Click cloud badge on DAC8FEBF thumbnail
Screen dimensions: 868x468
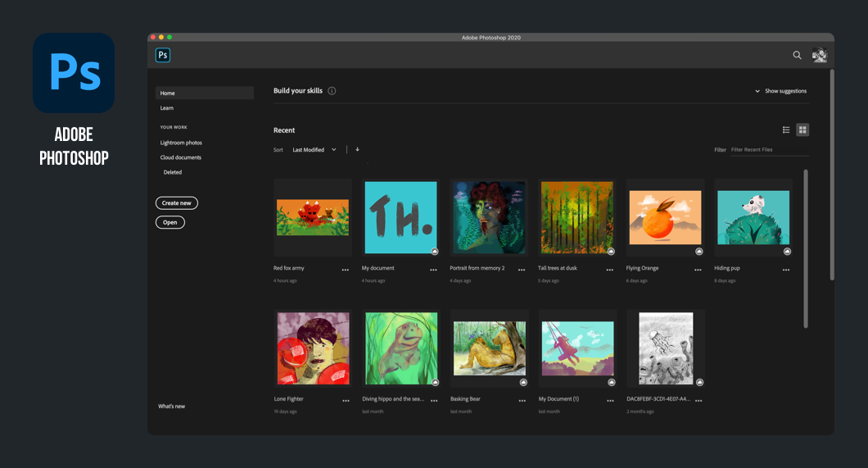pyautogui.click(x=699, y=382)
